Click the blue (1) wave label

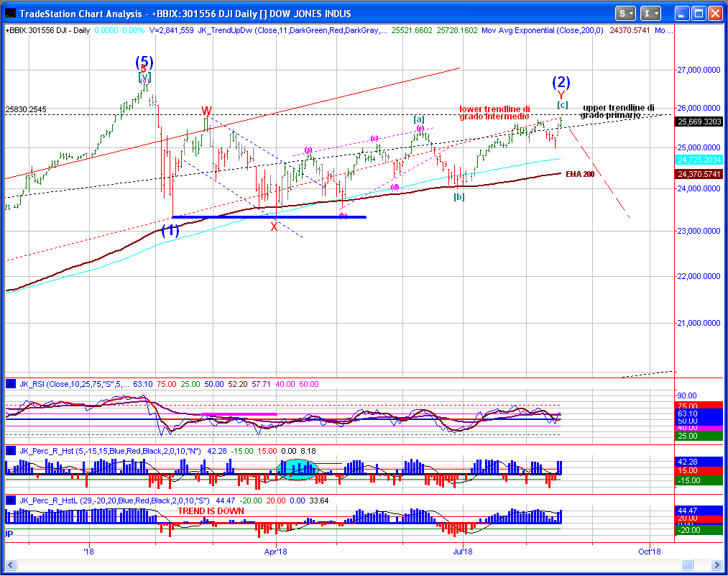170,230
